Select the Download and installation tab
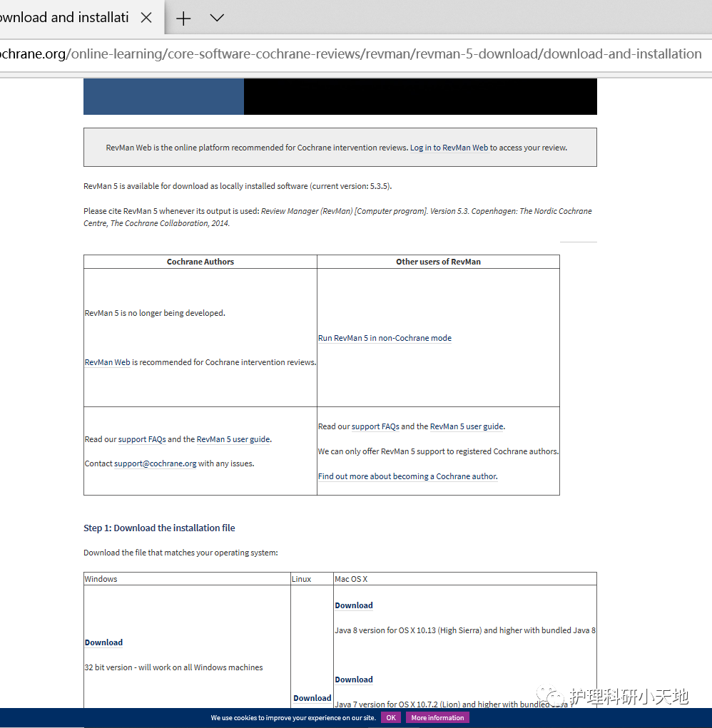Image resolution: width=712 pixels, height=728 pixels. pos(65,18)
